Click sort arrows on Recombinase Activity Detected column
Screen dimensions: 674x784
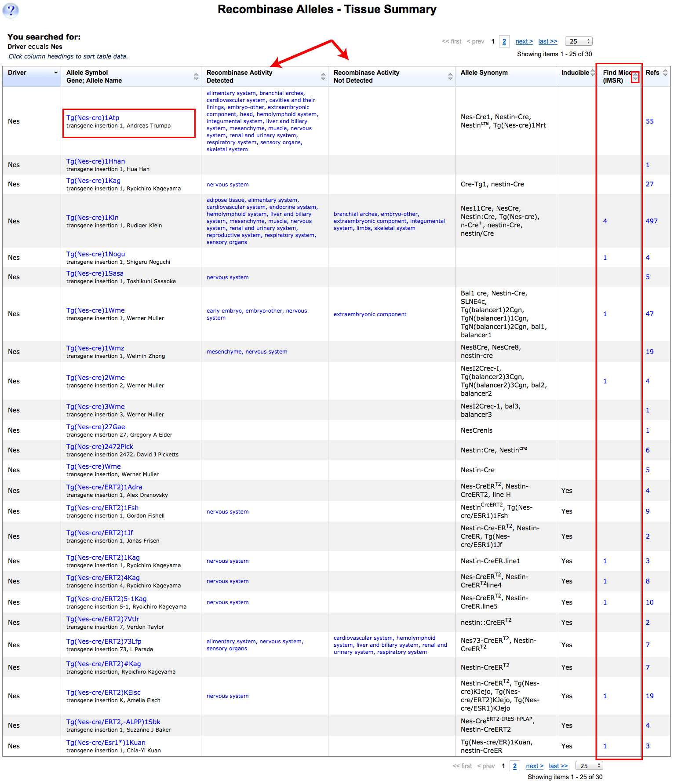click(x=323, y=77)
